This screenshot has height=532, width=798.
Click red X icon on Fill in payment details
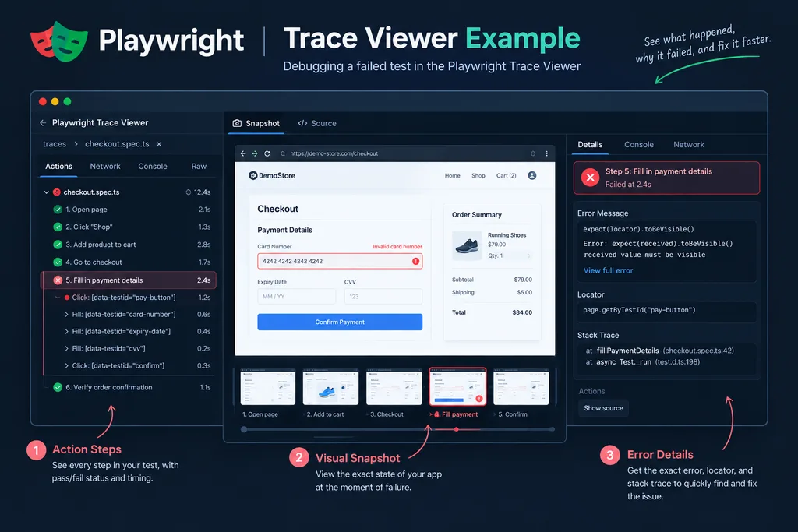tap(58, 280)
